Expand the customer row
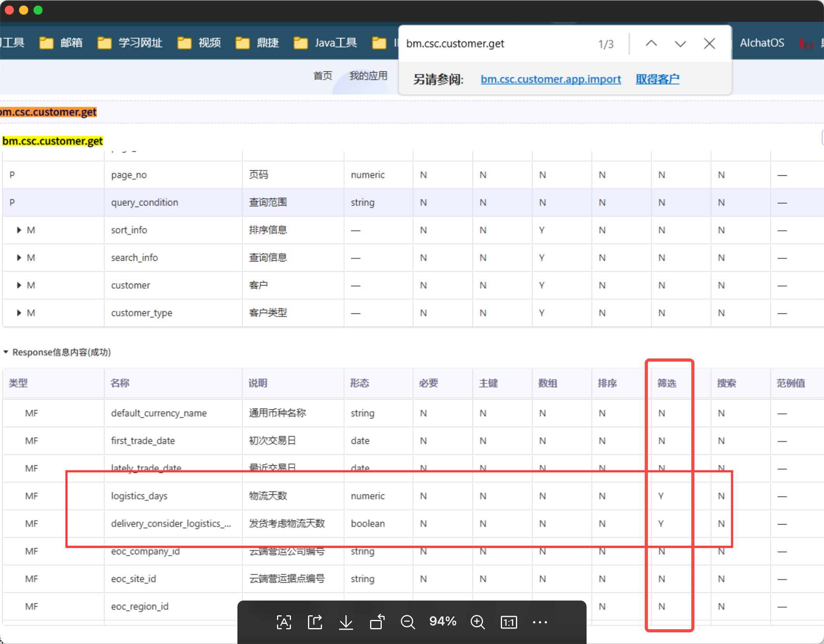This screenshot has width=824, height=644. 19,285
